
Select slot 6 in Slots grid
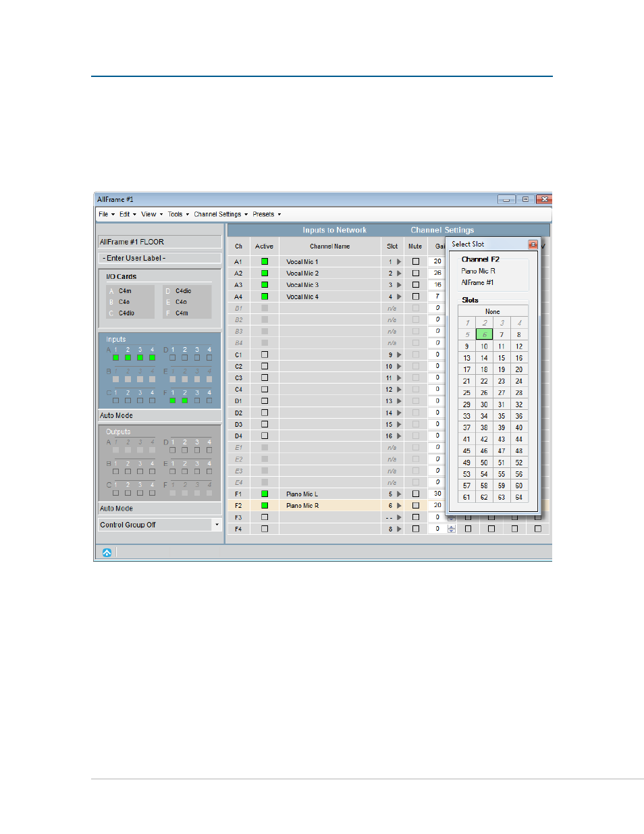pyautogui.click(x=484, y=334)
